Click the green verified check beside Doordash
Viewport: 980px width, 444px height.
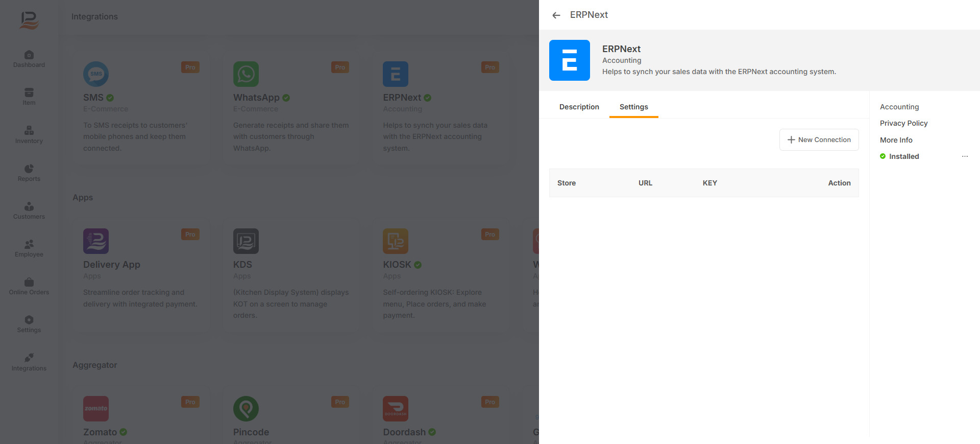tap(432, 432)
